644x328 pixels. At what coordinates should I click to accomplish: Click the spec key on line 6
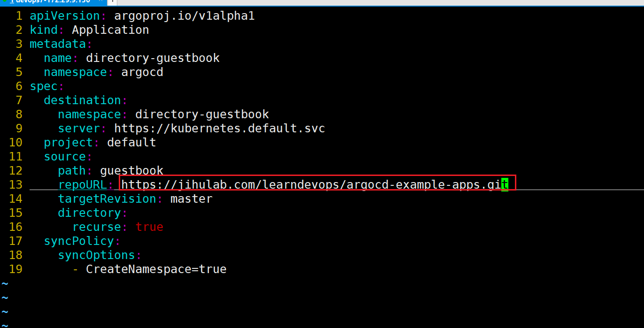click(44, 86)
